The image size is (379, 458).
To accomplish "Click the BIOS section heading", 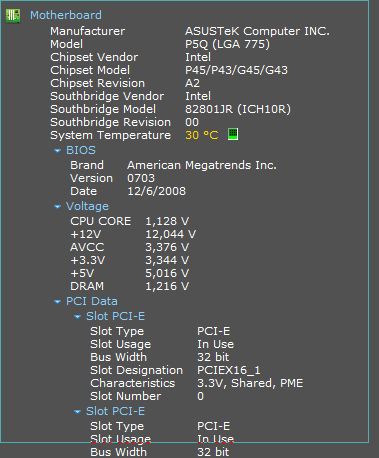I will click(x=81, y=150).
